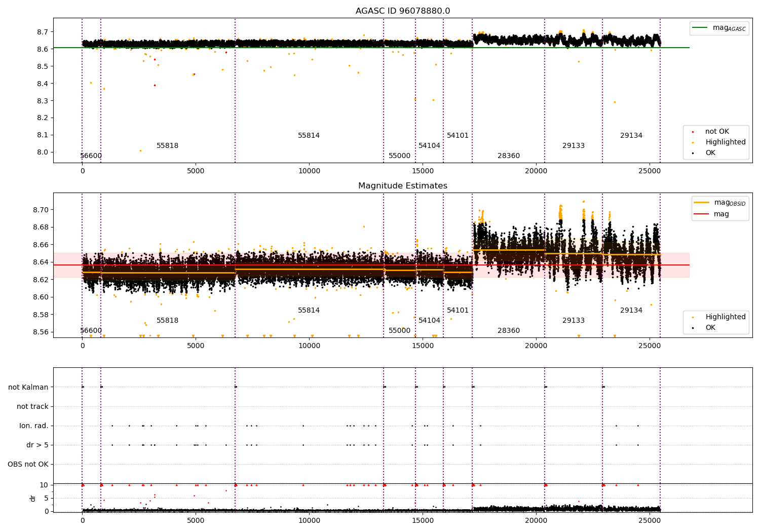Screen dimensions: 760x532
Task: Click y-axis tick 8.70 in Magnitude Estimates plot
Action: coord(41,210)
